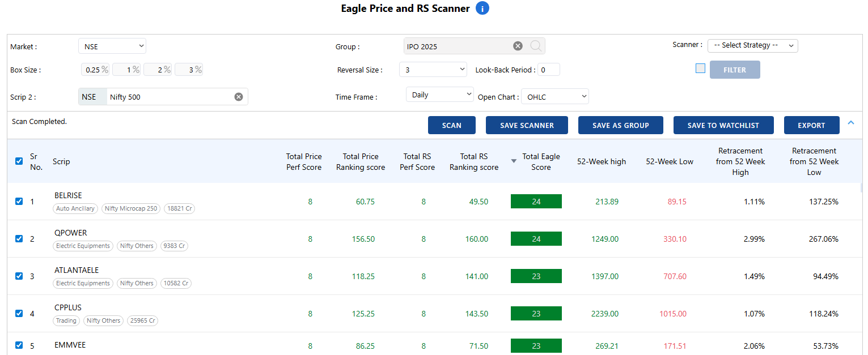Open the Market NSE dropdown

pyautogui.click(x=112, y=46)
